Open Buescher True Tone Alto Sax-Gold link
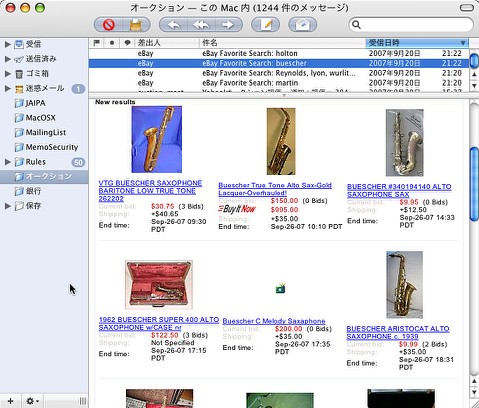This screenshot has height=408, width=479. click(x=275, y=189)
